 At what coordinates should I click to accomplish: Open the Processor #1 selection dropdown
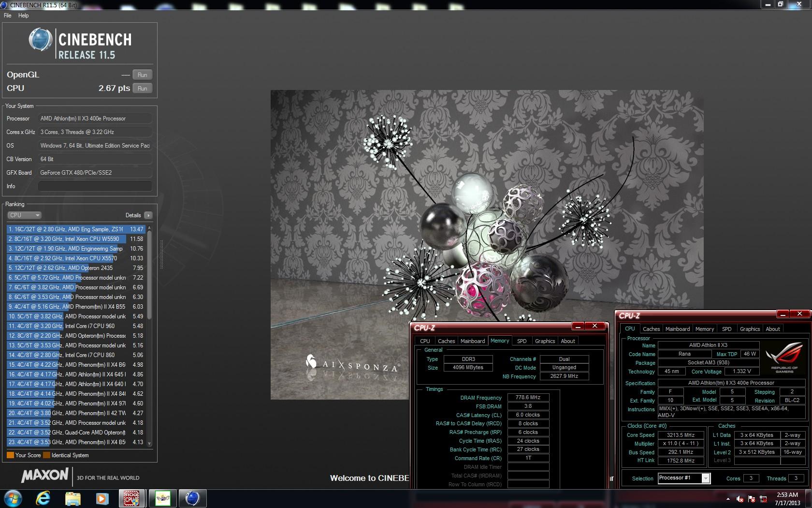(x=683, y=478)
